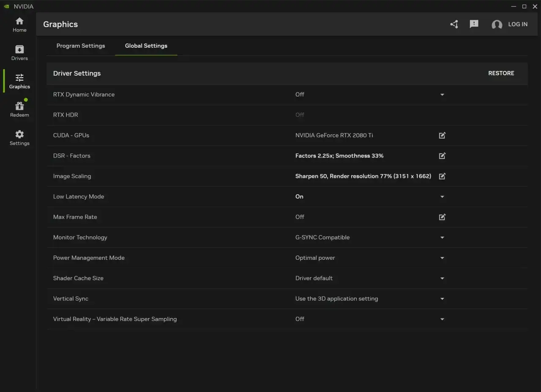The image size is (541, 392).
Task: Expand Vertical Sync dropdown
Action: point(442,299)
